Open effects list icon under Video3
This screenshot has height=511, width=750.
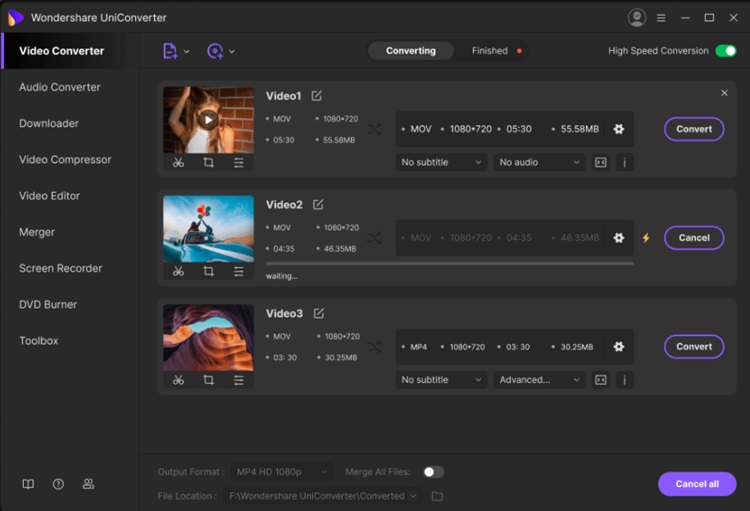tap(239, 380)
